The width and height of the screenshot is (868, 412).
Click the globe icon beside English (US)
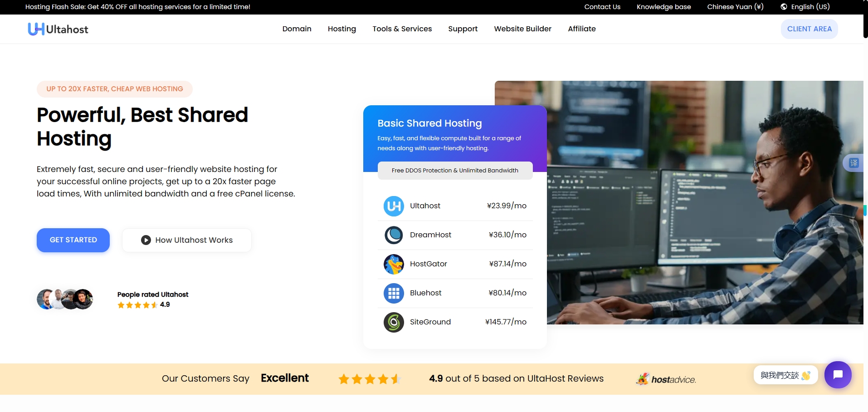tap(784, 7)
